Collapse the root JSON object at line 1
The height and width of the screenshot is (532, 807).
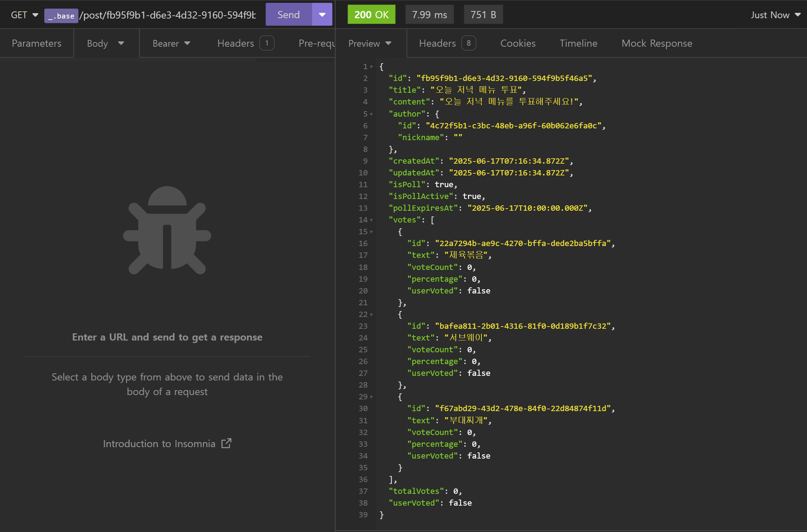click(x=371, y=67)
